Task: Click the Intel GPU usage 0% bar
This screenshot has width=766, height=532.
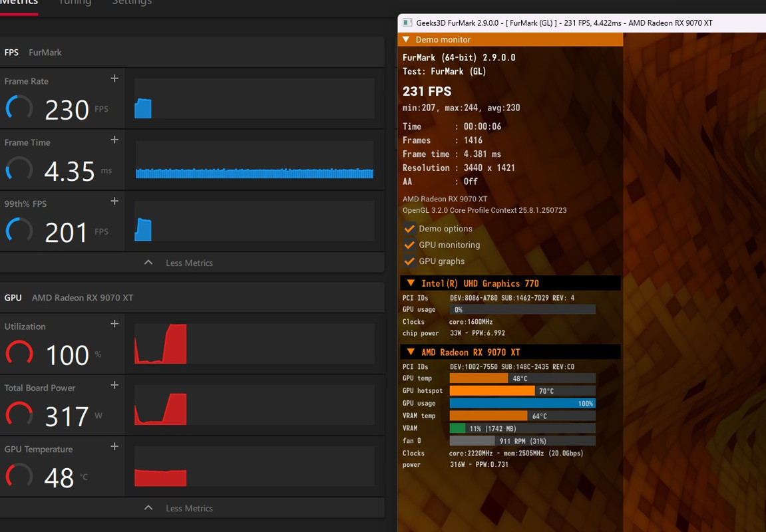Action: click(522, 309)
